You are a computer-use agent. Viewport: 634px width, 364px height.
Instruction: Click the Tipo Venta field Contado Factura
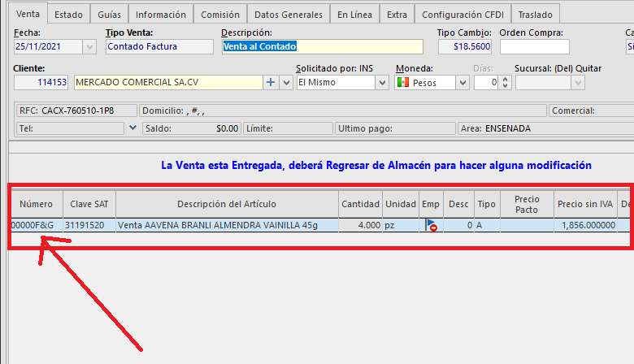coord(159,47)
